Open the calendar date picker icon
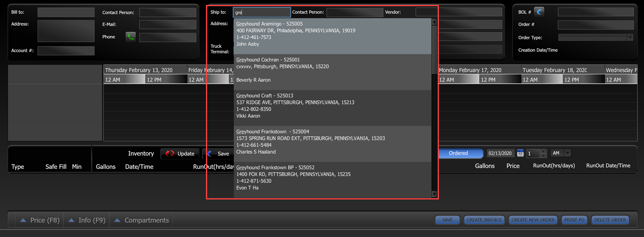The width and height of the screenshot is (644, 237). [x=520, y=153]
